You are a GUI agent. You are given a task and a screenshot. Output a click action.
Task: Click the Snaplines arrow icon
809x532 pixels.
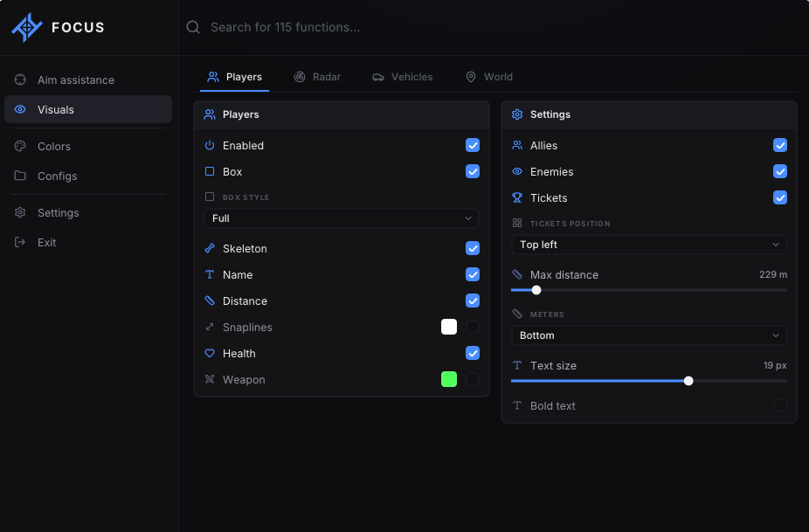click(210, 327)
